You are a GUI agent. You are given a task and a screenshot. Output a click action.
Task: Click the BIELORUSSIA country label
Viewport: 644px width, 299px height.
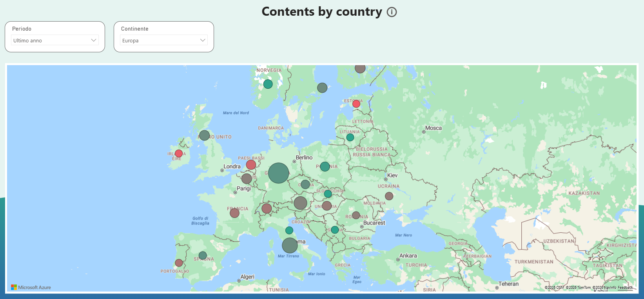[x=372, y=149]
